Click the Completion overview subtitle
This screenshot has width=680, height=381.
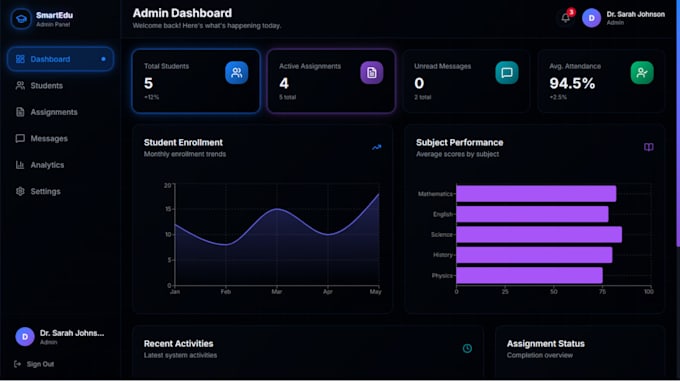pyautogui.click(x=539, y=355)
